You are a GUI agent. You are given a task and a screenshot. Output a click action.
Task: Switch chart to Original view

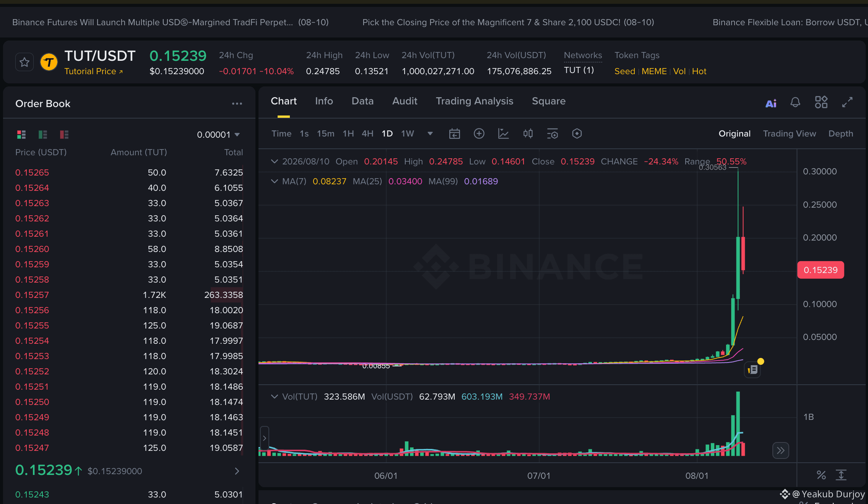735,133
